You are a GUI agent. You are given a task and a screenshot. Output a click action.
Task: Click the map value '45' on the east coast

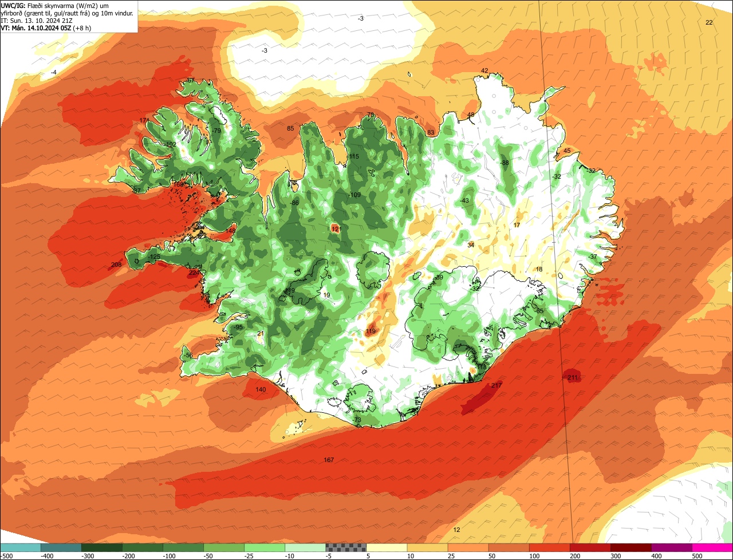click(x=568, y=151)
